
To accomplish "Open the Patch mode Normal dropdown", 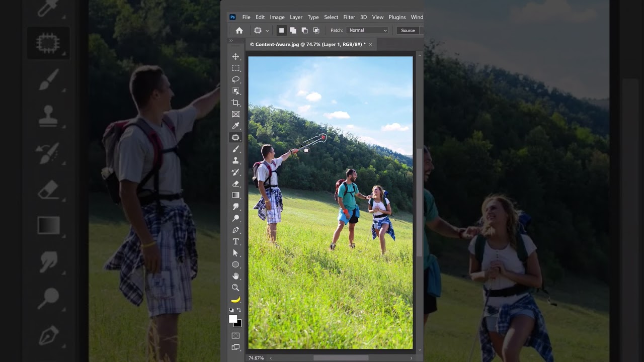I will [368, 30].
